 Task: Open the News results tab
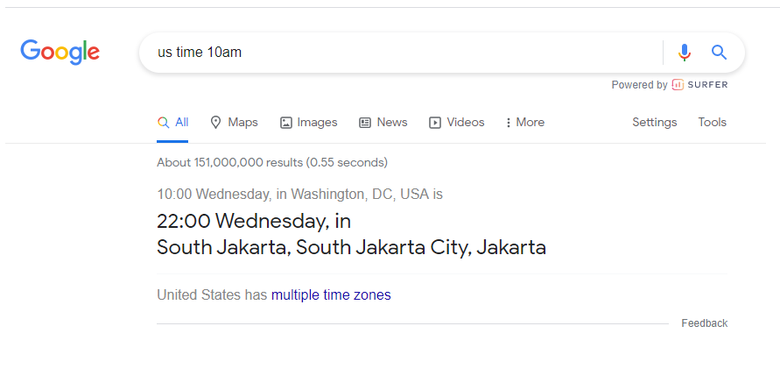(383, 122)
